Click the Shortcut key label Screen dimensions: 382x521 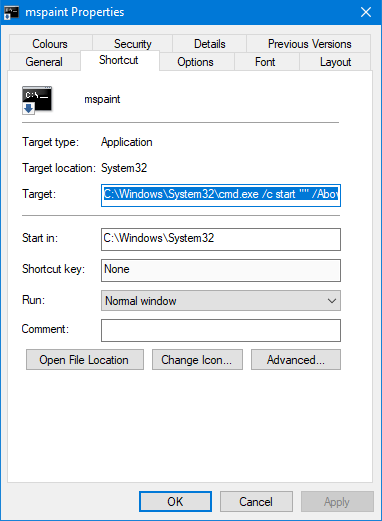click(x=53, y=269)
